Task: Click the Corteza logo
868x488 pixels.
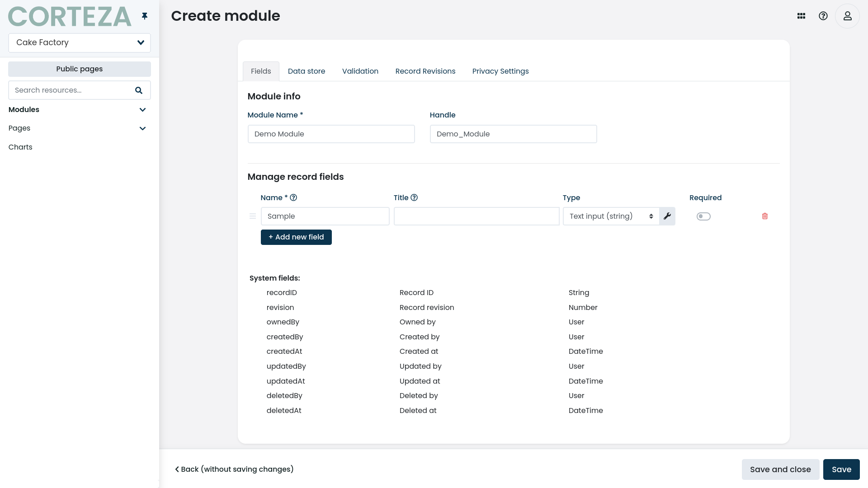Action: 70,17
